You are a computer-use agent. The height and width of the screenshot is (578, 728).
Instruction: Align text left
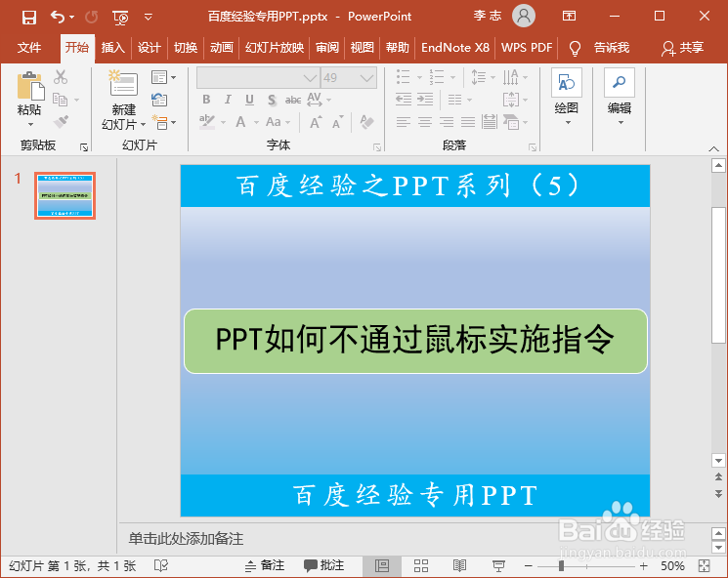403,122
